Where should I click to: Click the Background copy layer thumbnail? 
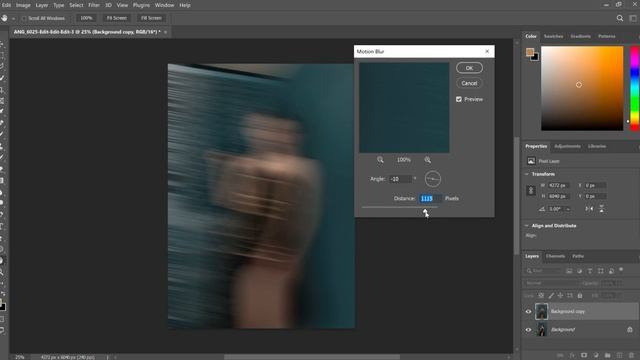tap(541, 311)
